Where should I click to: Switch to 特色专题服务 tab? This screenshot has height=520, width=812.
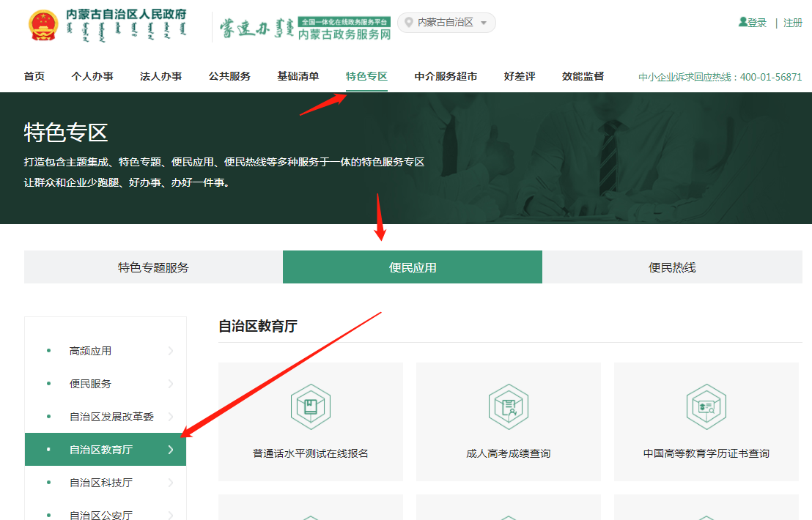[153, 267]
